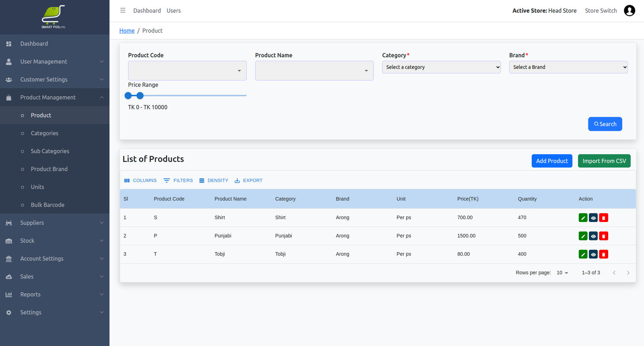Delete the Punjabi product row
644x346 pixels.
(x=603, y=236)
